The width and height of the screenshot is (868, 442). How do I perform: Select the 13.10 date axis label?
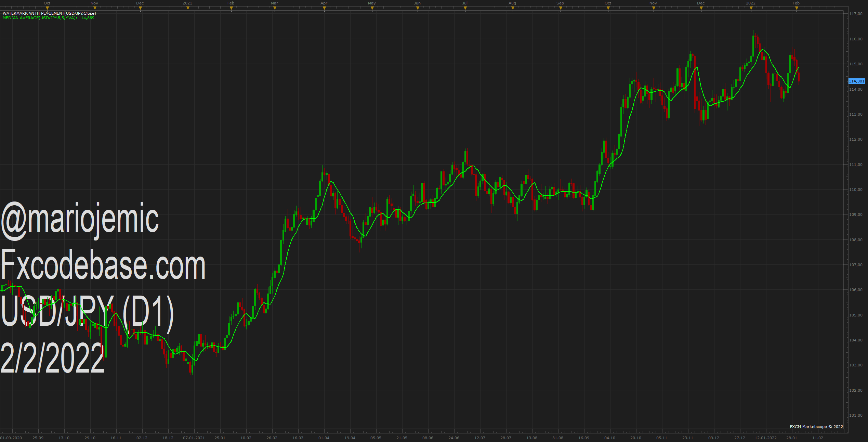tap(64, 438)
